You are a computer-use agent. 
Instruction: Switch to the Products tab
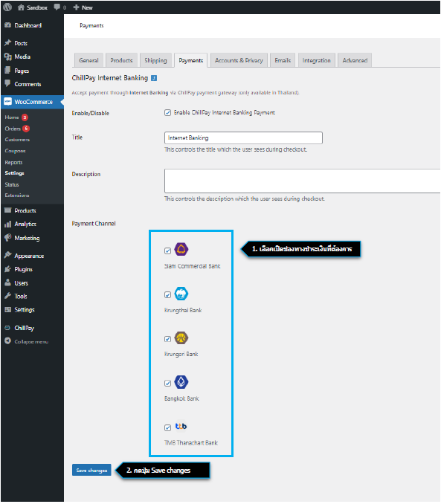[x=121, y=60]
